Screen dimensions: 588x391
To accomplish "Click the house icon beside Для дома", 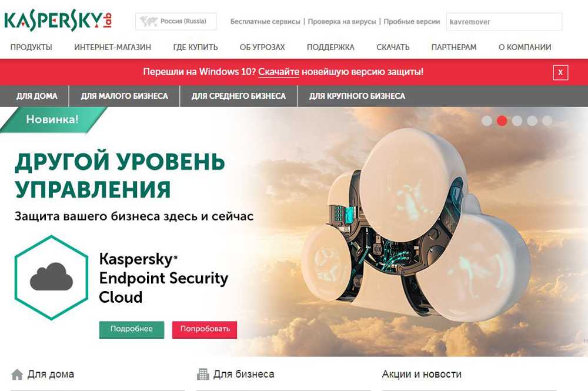I will [x=17, y=374].
